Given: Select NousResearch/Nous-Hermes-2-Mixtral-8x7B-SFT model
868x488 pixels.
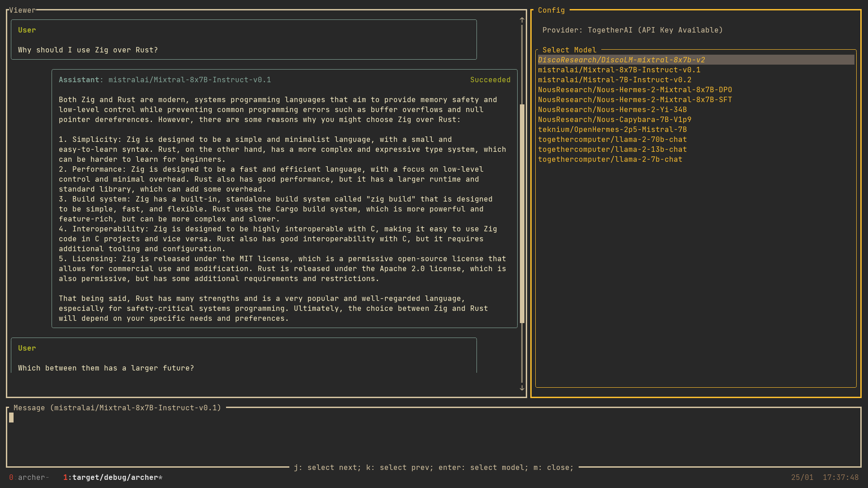Looking at the screenshot, I should click(x=635, y=99).
